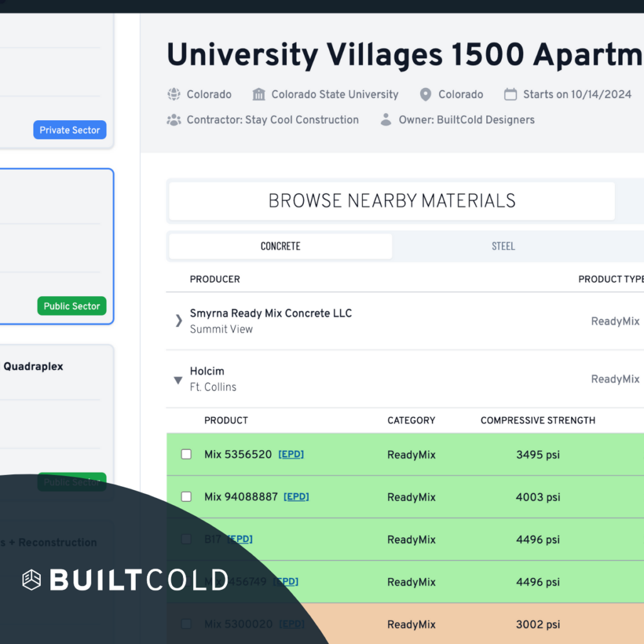Click the Mix 5356520 product name
Image resolution: width=644 pixels, height=644 pixels.
[x=238, y=454]
